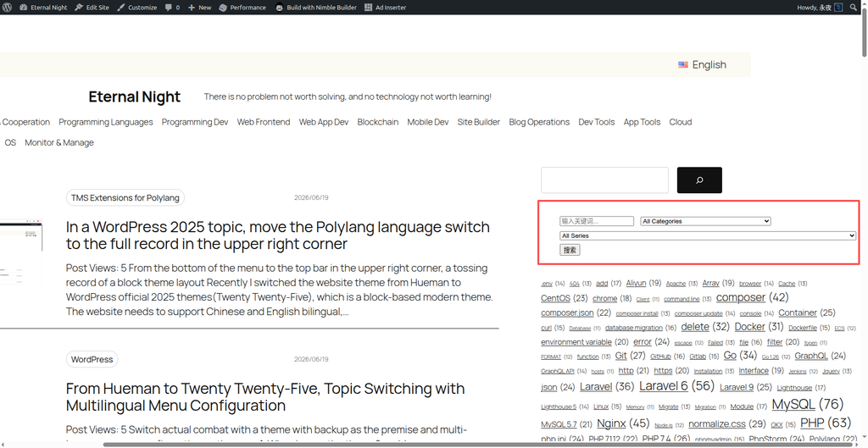Open the Blog Operations navigation item

click(x=539, y=122)
